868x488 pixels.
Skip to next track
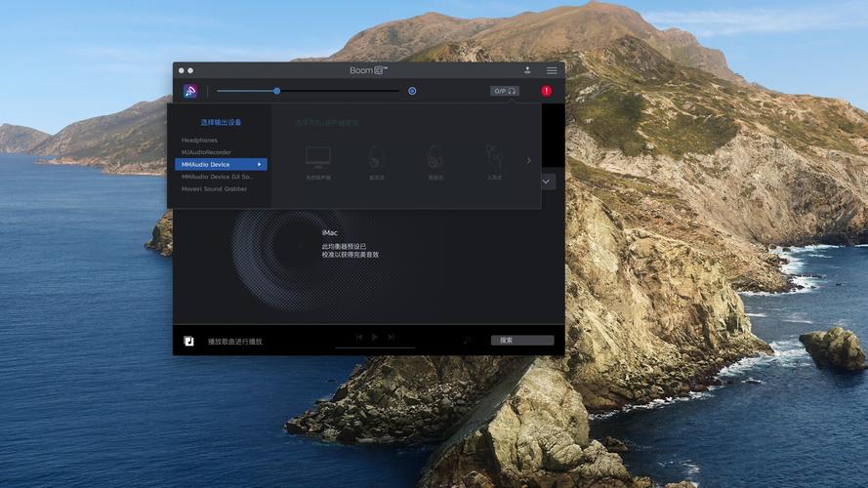(x=391, y=337)
